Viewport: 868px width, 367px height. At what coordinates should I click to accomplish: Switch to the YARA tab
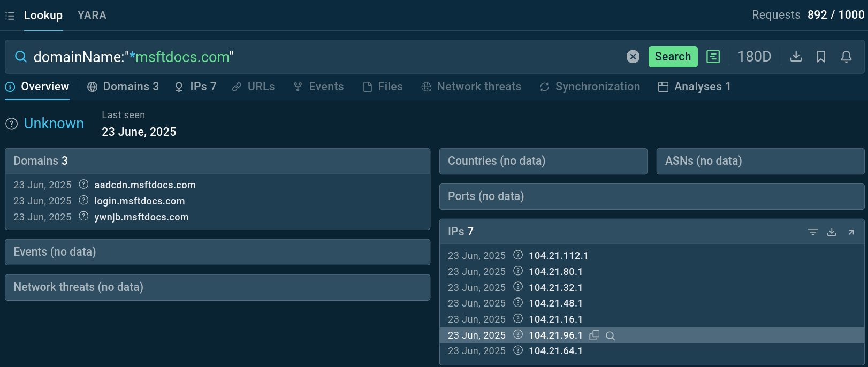coord(92,16)
